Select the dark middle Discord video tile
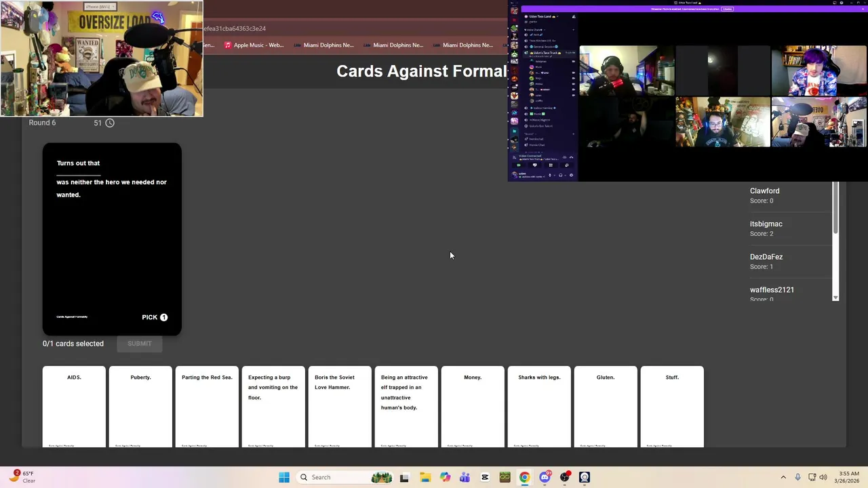The image size is (868, 488). 723,70
